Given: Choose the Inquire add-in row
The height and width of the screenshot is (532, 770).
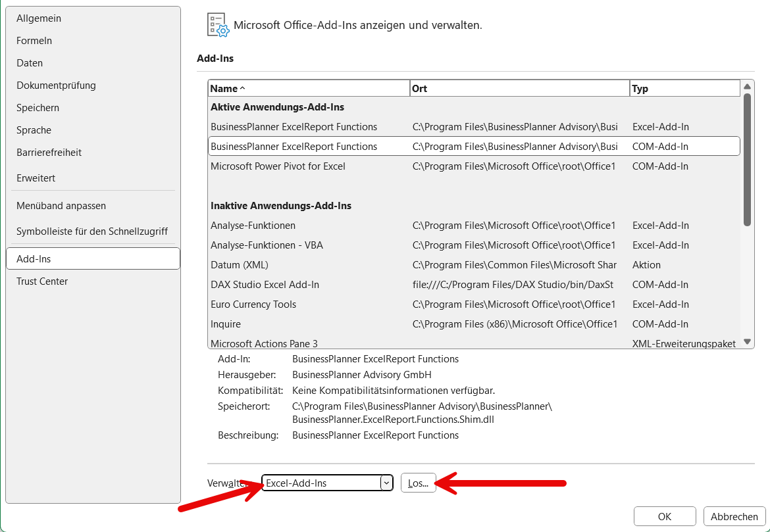Looking at the screenshot, I should click(x=226, y=324).
